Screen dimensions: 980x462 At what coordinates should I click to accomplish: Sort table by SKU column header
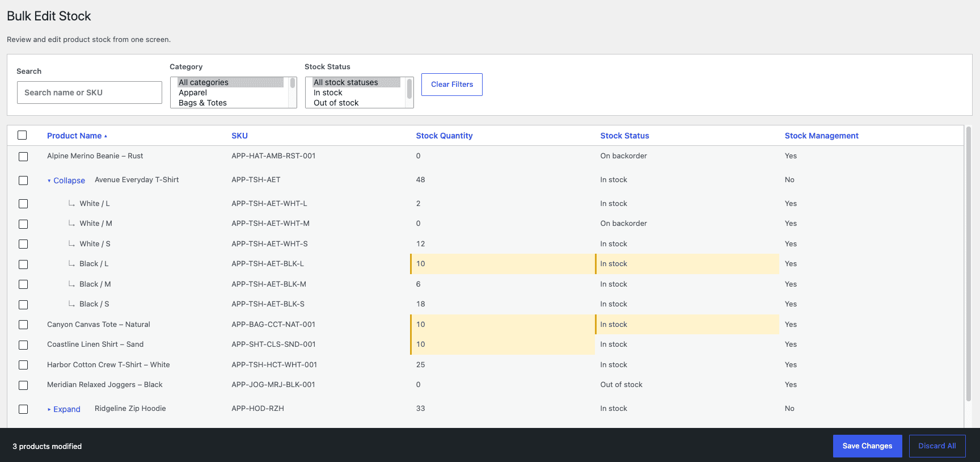tap(239, 136)
